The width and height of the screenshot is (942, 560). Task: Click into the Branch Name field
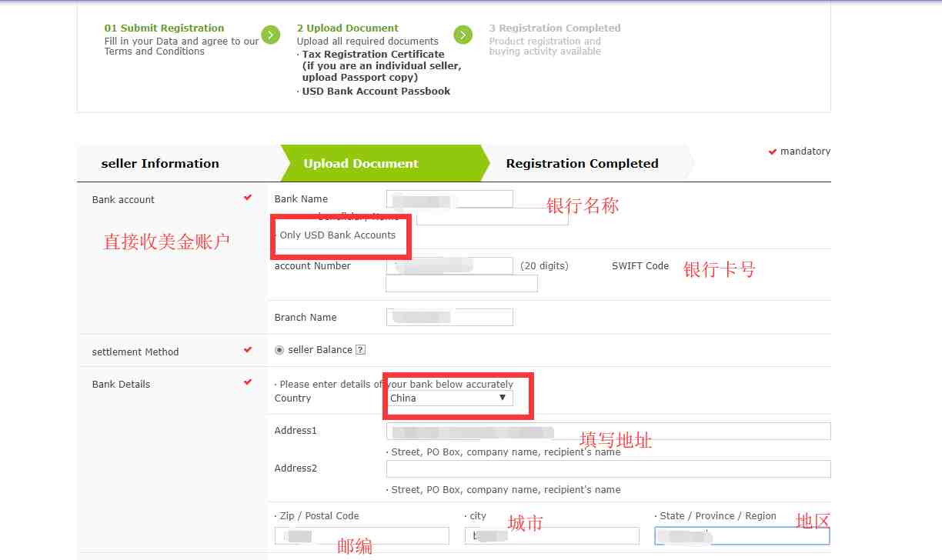coord(449,317)
